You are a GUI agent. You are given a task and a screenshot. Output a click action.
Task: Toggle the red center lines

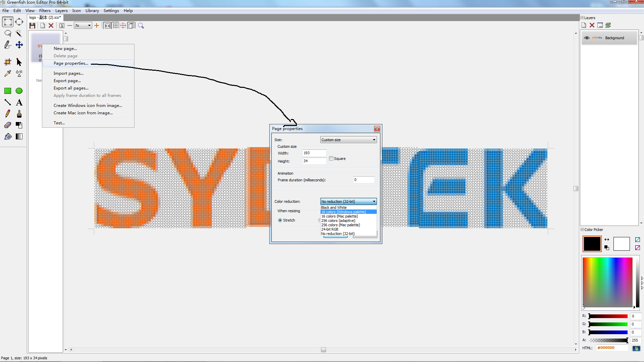pos(123,25)
